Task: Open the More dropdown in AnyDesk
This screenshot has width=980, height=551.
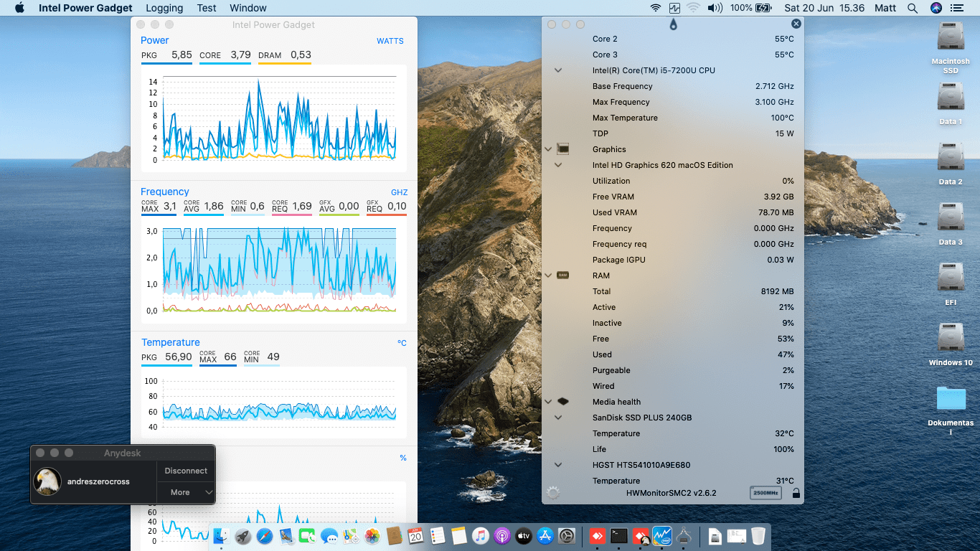Action: pos(186,492)
